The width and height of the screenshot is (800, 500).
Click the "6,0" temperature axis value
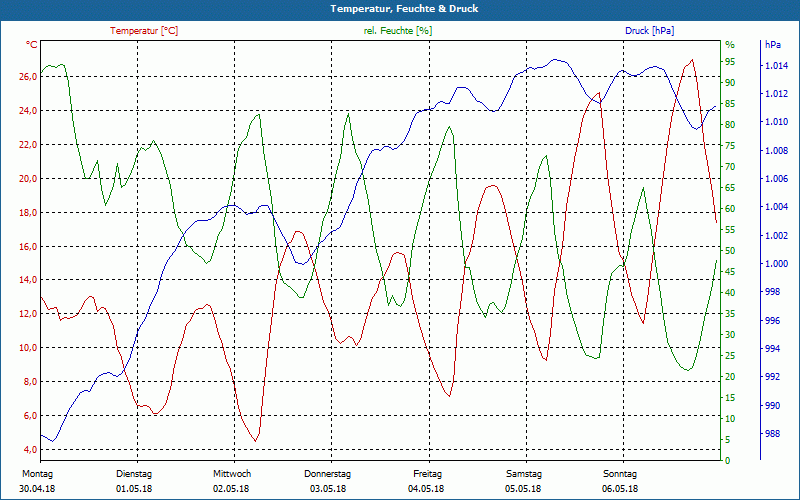pos(30,415)
